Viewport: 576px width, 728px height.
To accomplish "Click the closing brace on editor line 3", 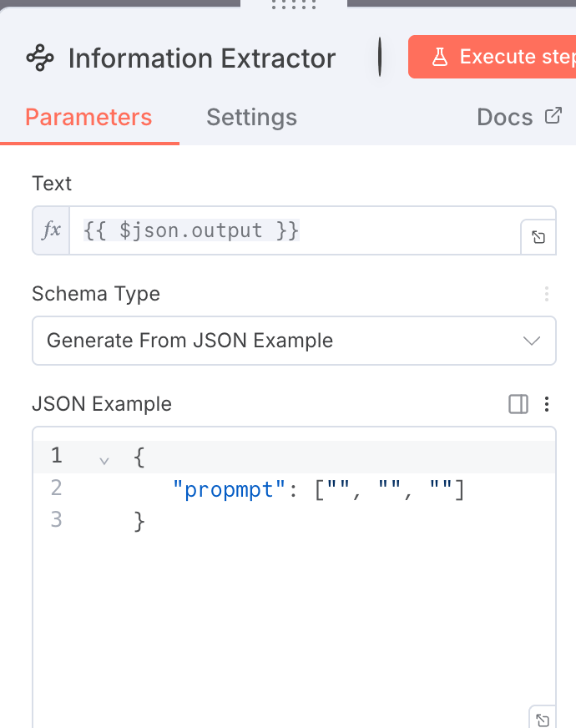I will (x=139, y=521).
